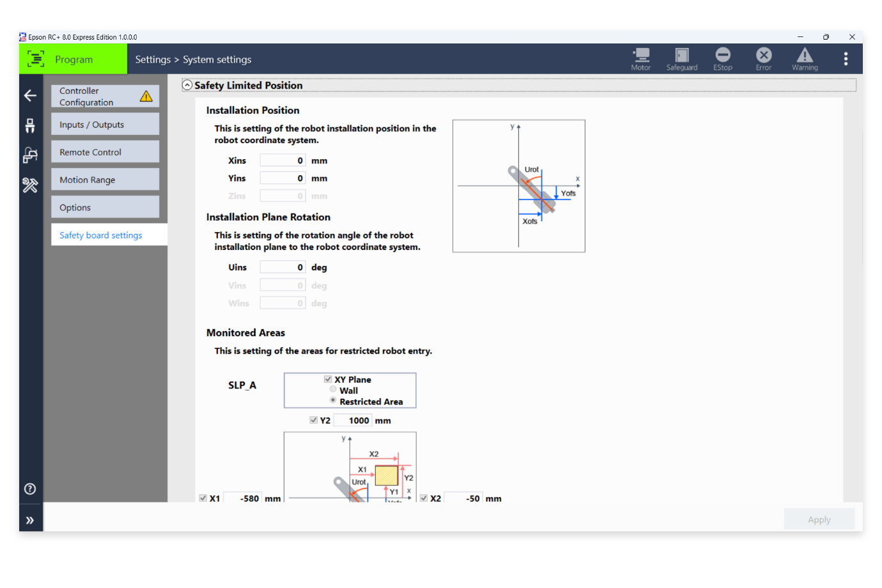Open the three-dot more options menu
Viewport: 882px width, 588px height.
tap(846, 59)
